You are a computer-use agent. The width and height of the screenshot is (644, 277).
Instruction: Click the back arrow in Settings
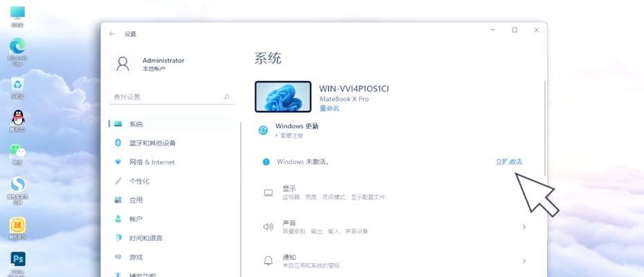tap(112, 34)
